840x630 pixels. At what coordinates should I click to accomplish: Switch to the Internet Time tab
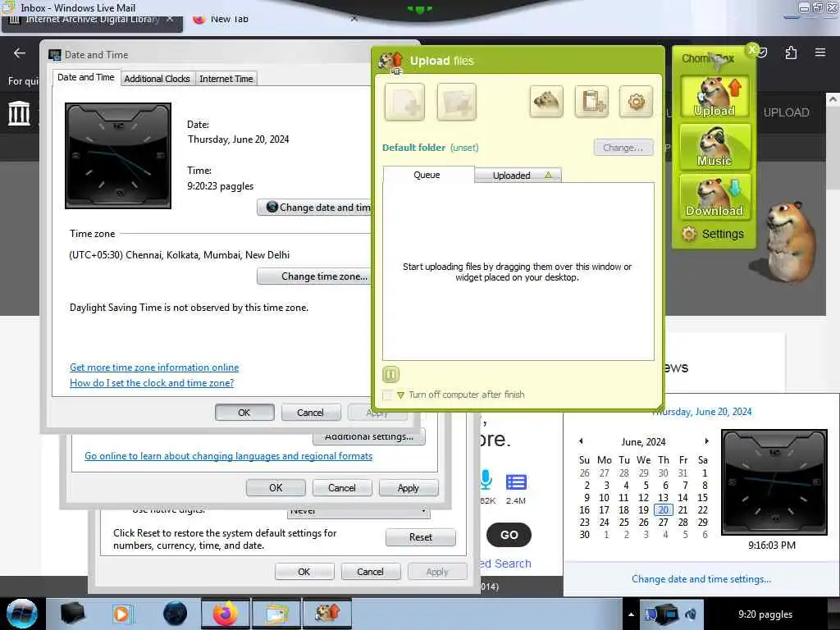[x=226, y=79]
